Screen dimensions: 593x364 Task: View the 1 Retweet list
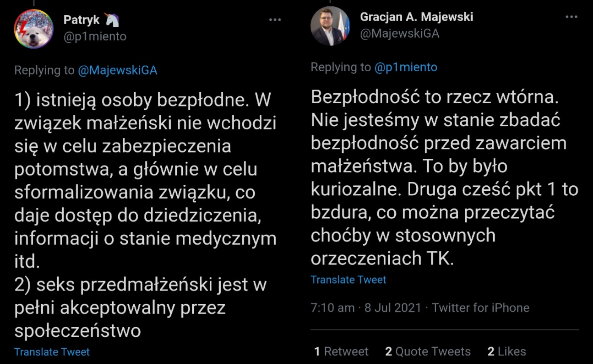tap(341, 351)
